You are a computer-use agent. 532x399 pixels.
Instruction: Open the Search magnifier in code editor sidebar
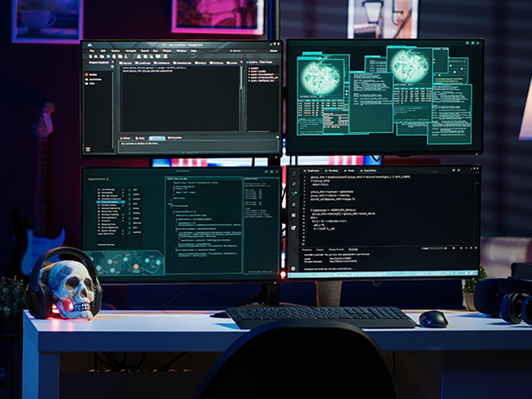[293, 184]
